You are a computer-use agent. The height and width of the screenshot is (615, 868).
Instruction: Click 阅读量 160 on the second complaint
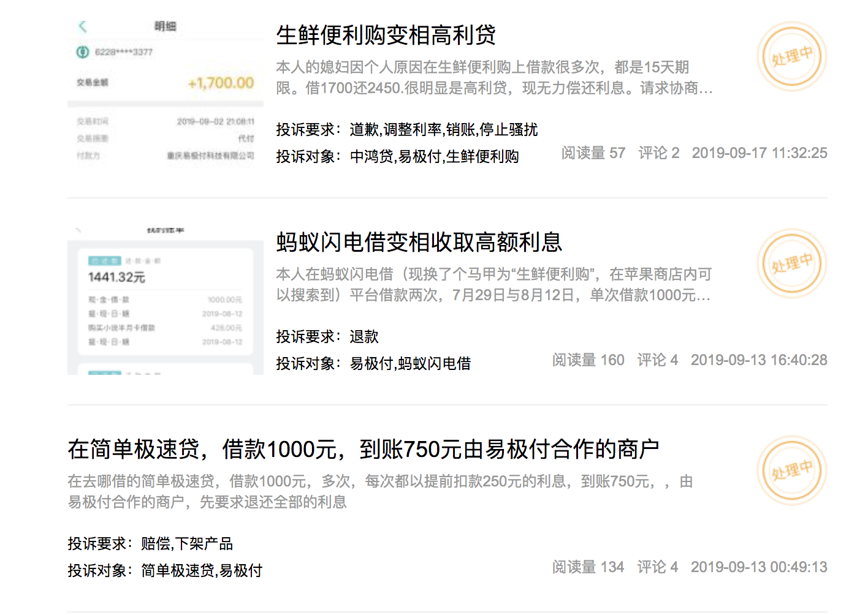coord(588,360)
